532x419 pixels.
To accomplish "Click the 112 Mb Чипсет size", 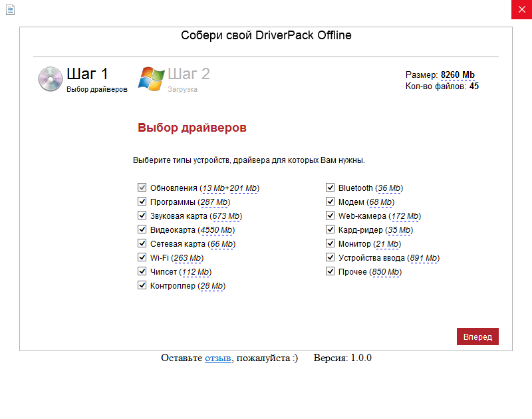I will (195, 272).
